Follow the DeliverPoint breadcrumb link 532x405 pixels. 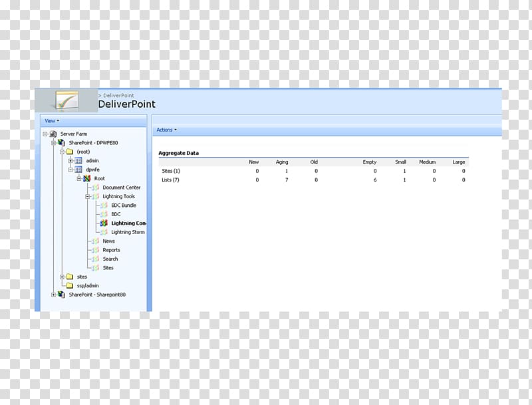click(x=118, y=95)
